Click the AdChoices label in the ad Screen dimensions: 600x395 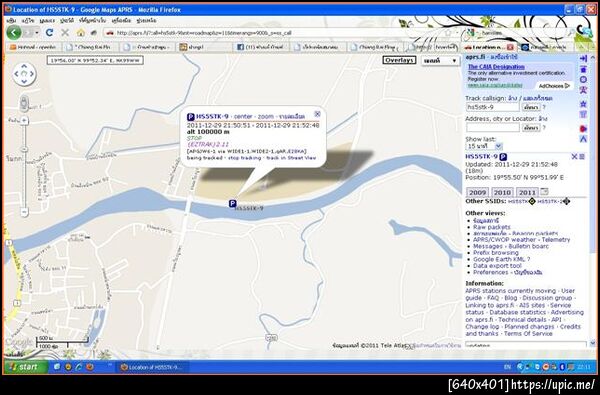click(x=554, y=86)
